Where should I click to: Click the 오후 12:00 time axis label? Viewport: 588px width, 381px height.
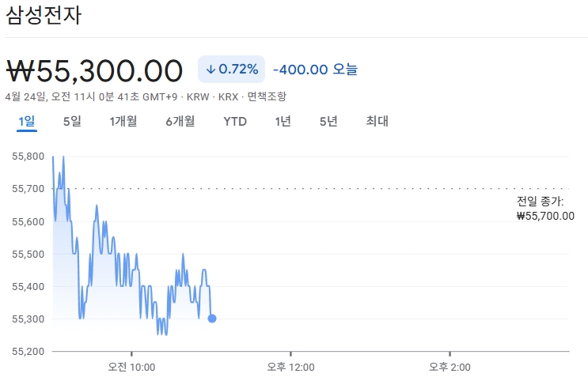[290, 367]
